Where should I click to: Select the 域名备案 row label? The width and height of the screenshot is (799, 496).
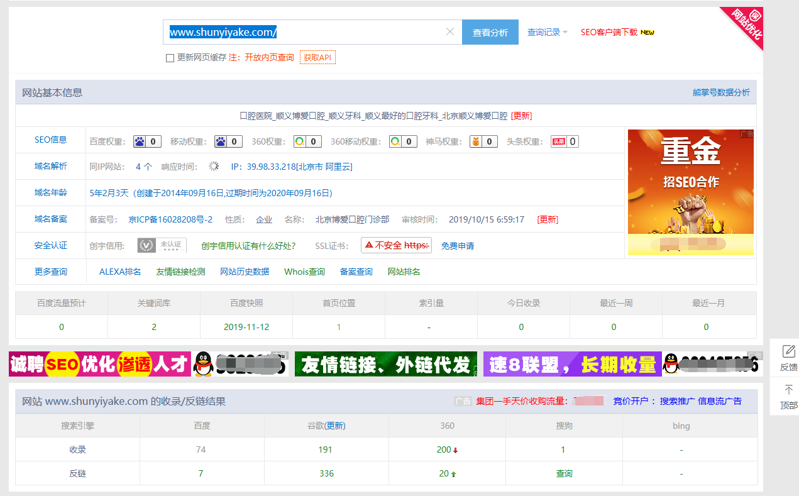pos(50,219)
